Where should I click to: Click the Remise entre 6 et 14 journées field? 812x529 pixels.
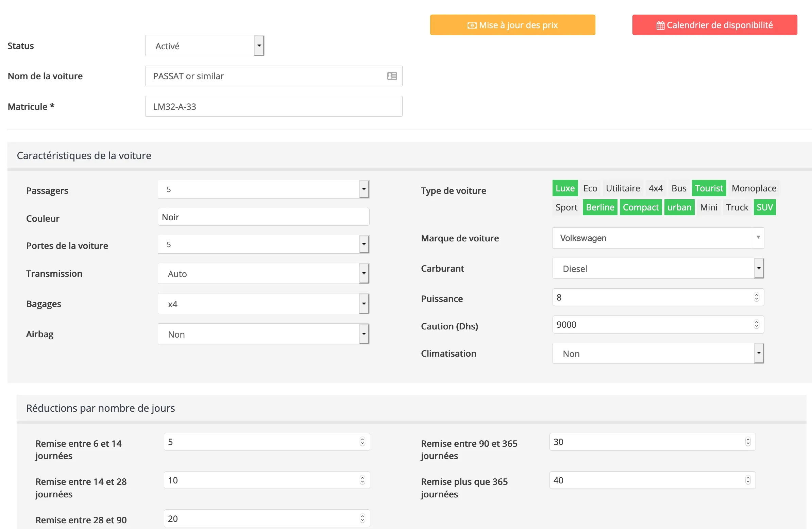pyautogui.click(x=267, y=442)
